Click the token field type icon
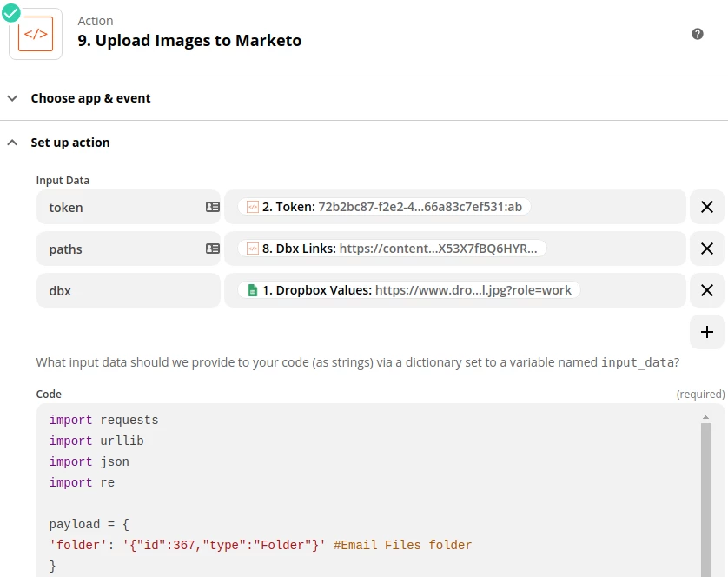 pos(212,207)
